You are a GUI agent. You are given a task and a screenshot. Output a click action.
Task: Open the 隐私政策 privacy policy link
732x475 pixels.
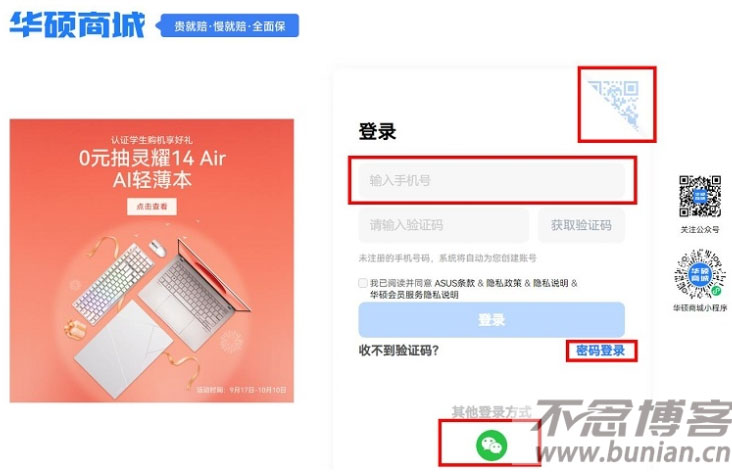(x=504, y=283)
